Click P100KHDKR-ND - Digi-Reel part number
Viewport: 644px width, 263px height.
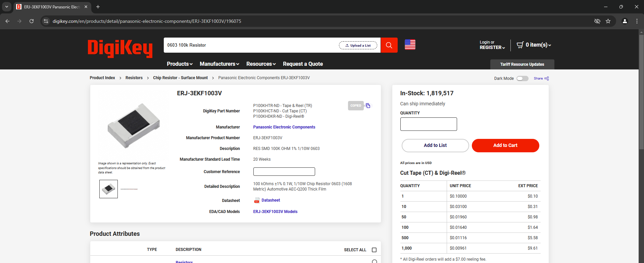pos(279,116)
